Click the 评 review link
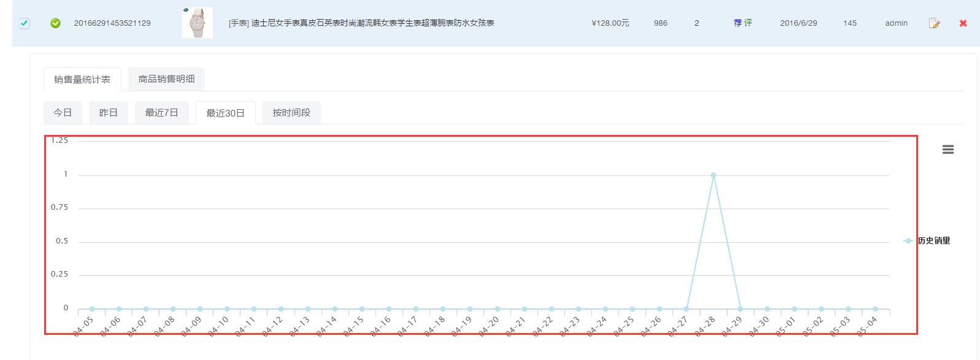This screenshot has width=980, height=360. (x=748, y=23)
